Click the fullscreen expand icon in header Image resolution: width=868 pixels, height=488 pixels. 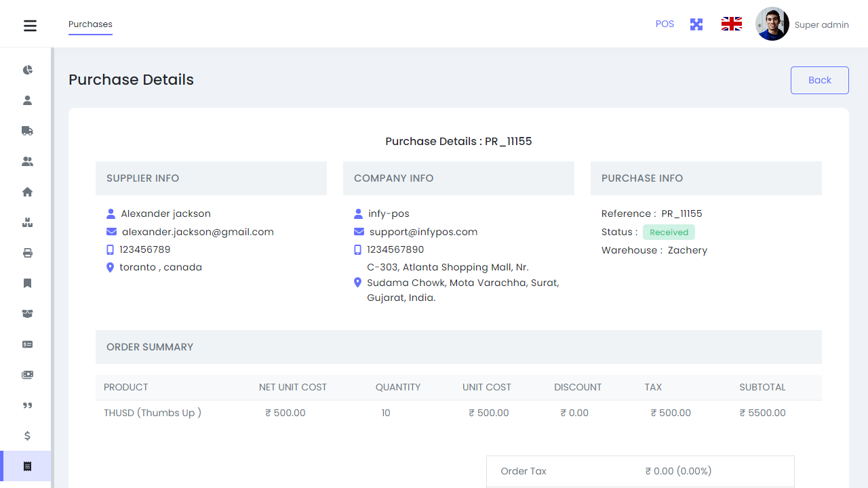(696, 24)
